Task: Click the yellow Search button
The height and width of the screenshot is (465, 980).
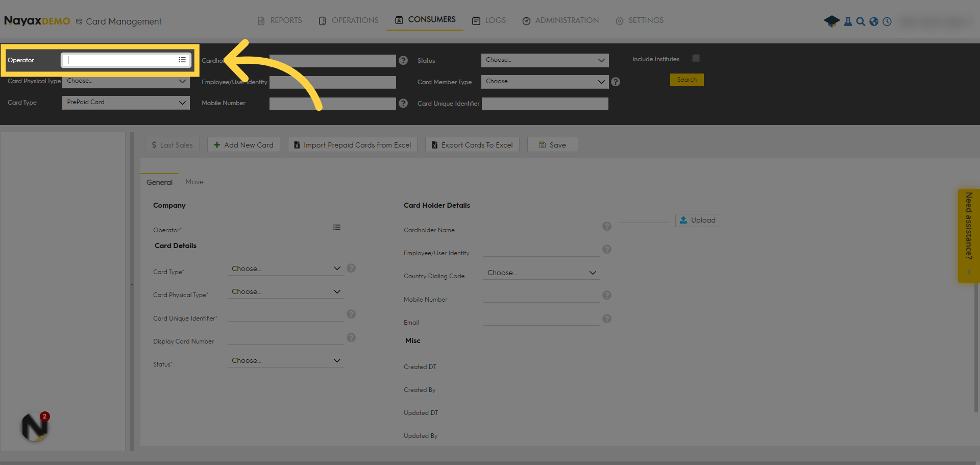Action: coord(687,80)
